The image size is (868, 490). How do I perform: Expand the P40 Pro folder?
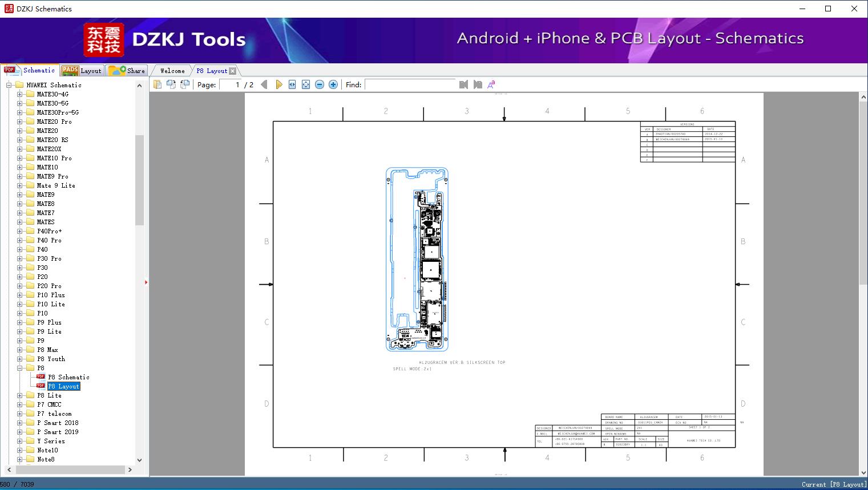pos(20,240)
